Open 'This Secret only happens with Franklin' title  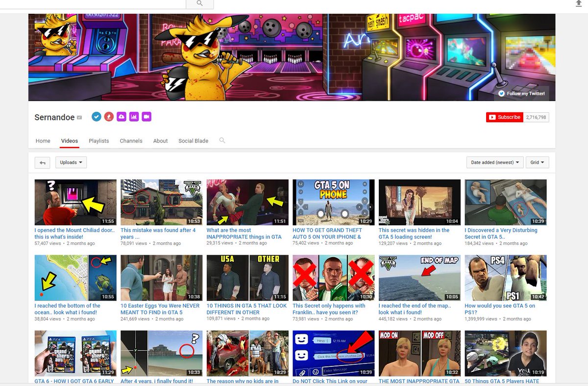pos(329,309)
